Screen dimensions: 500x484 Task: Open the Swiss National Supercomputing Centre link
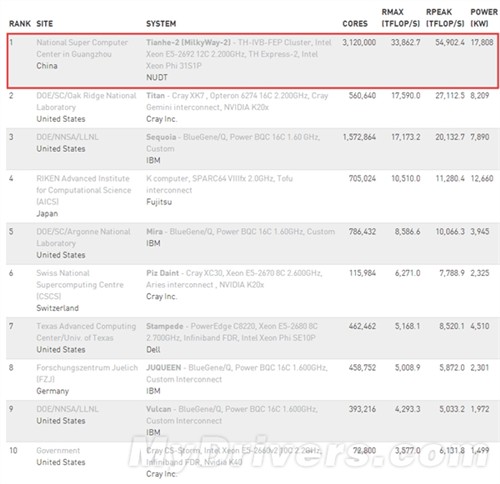pos(80,284)
